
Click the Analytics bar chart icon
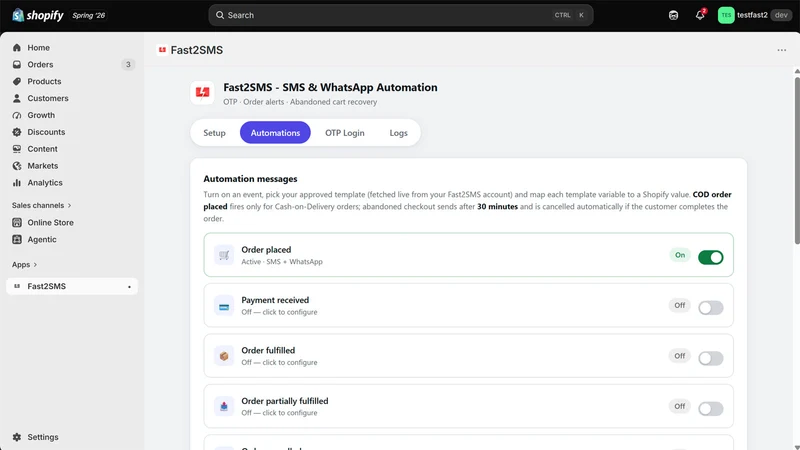[x=17, y=183]
